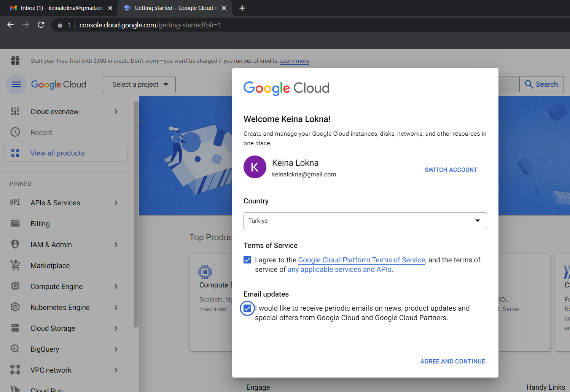The height and width of the screenshot is (392, 570).
Task: Click the Marketplace cart icon
Action: pos(15,265)
